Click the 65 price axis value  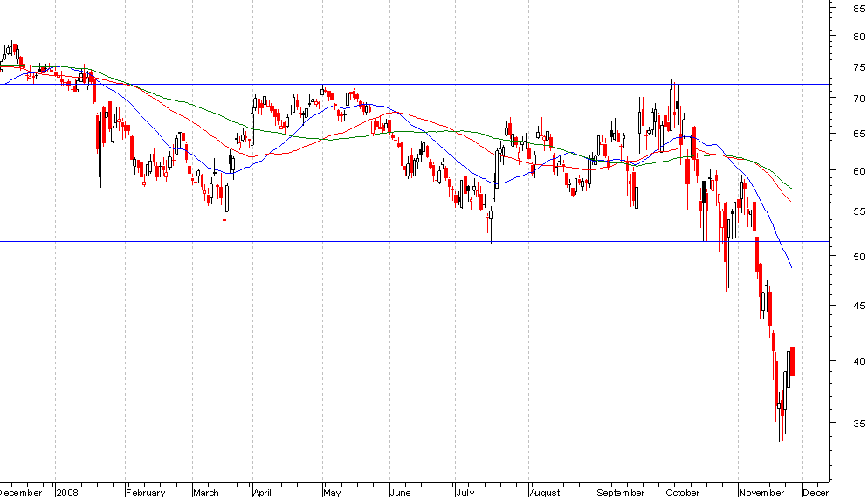[858, 134]
